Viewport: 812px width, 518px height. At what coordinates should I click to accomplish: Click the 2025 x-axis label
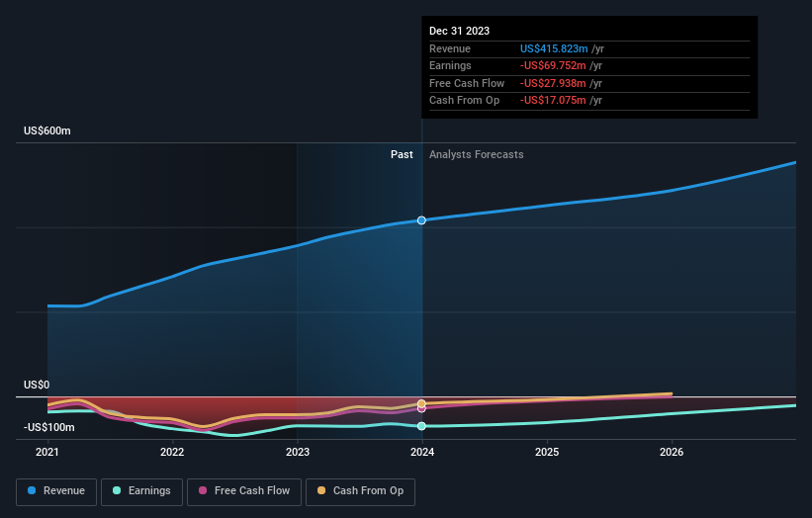coord(547,452)
